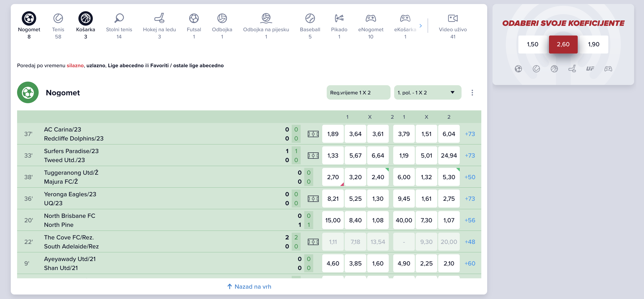Click the Nogomet section heading
Screen dimensions: 644x299
tap(63, 93)
